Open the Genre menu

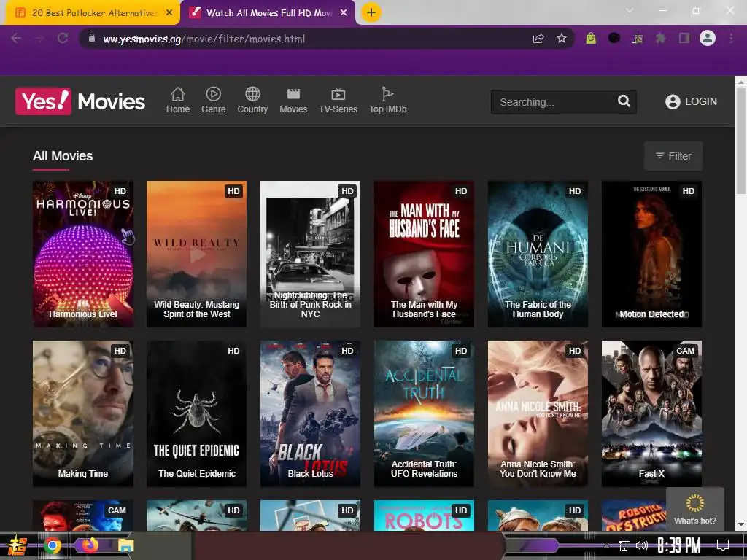tap(214, 101)
